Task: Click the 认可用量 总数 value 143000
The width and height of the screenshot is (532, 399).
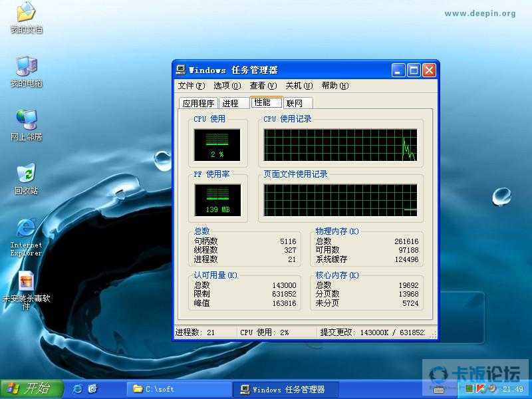Action: click(x=285, y=285)
